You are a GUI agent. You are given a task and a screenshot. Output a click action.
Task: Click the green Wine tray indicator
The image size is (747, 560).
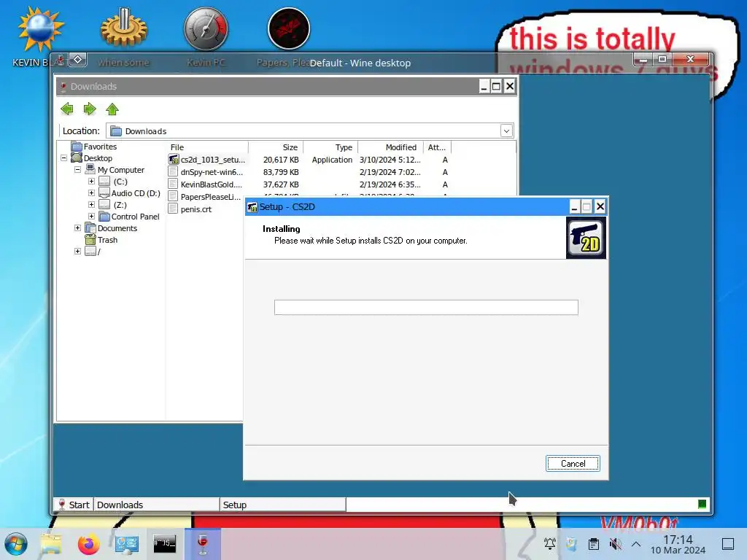(702, 505)
